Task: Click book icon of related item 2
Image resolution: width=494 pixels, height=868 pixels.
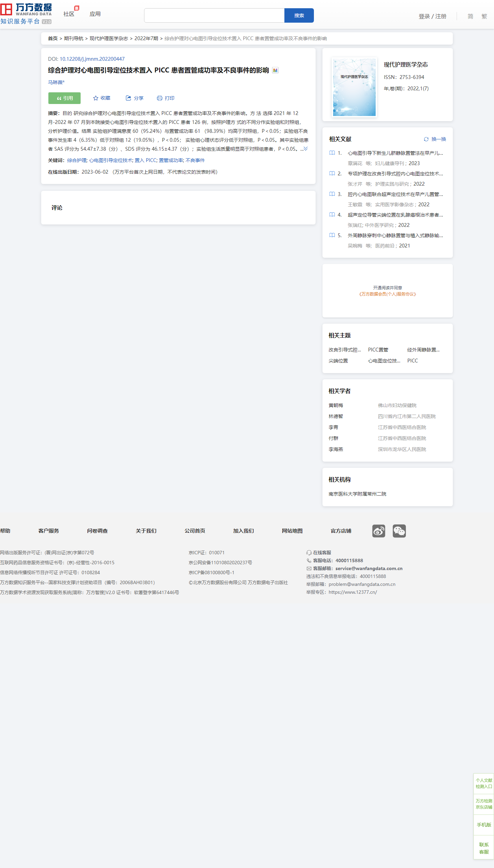Action: (x=332, y=174)
